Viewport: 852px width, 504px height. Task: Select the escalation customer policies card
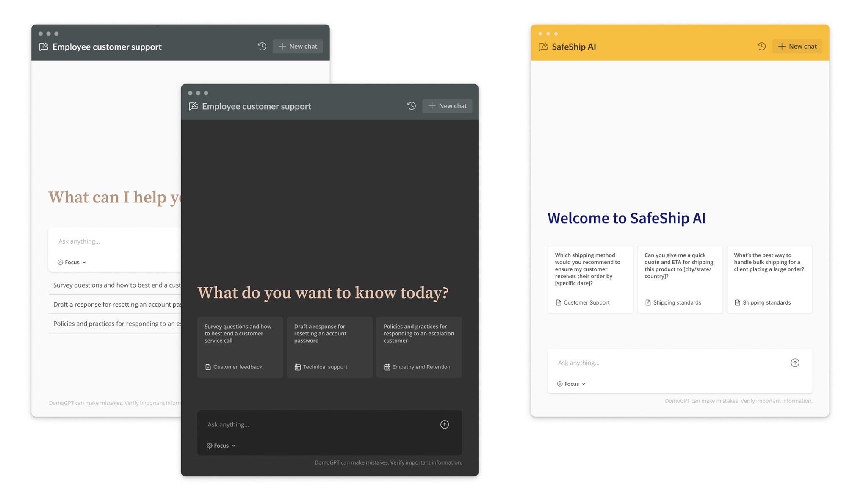pyautogui.click(x=419, y=347)
